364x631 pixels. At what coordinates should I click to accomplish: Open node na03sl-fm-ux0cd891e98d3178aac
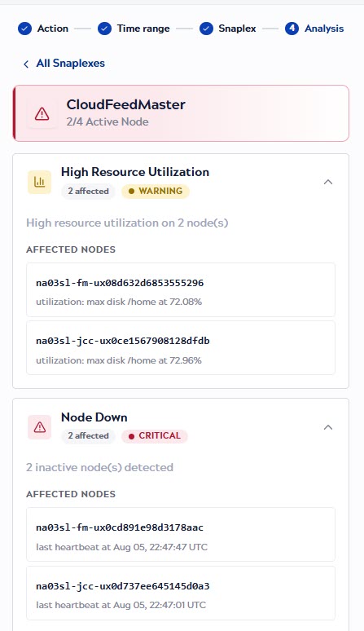click(x=181, y=535)
